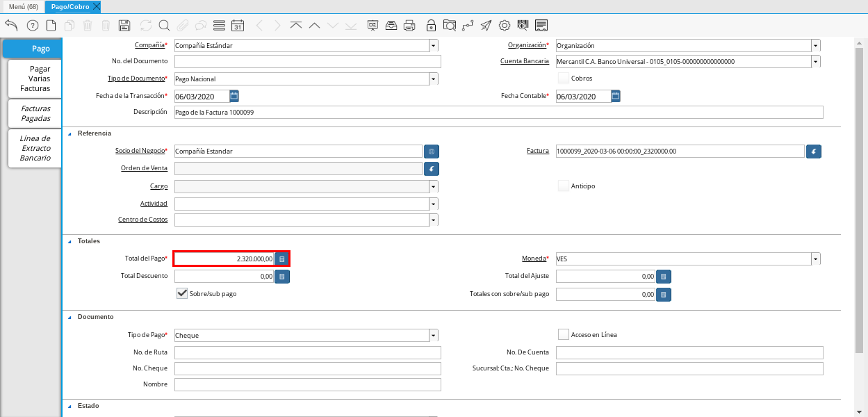
Task: Click the Socio del Negocio field label link
Action: [x=139, y=151]
